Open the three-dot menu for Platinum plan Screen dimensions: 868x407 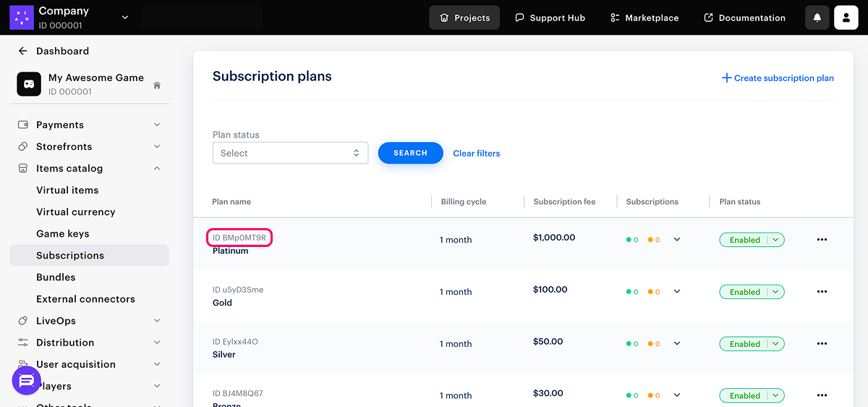822,240
